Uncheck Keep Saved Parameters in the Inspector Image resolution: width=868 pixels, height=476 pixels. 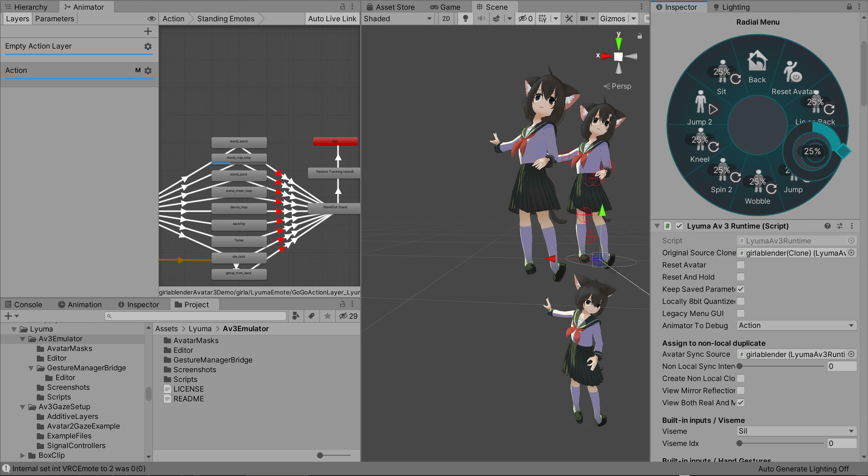741,289
